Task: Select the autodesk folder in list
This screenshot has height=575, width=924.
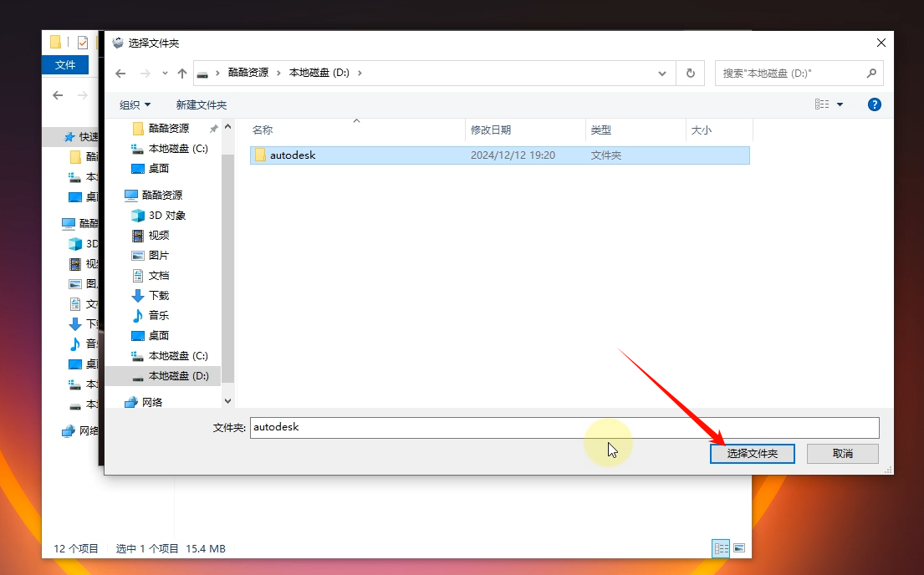Action: (293, 155)
